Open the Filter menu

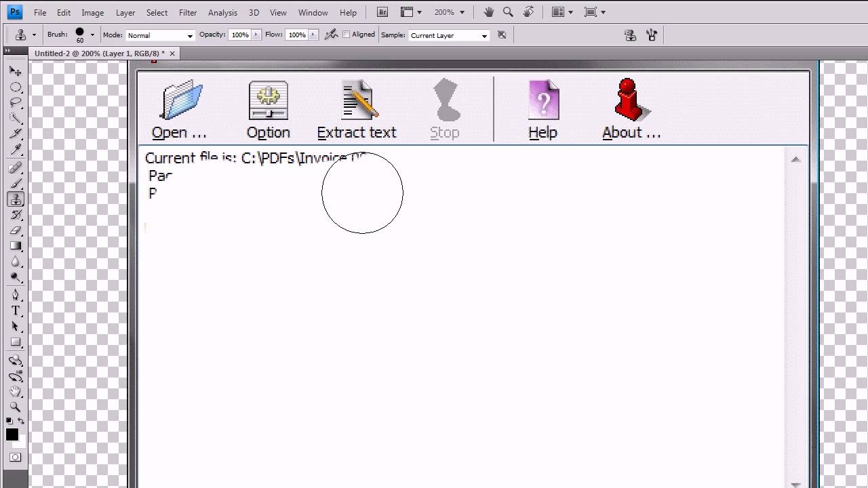click(188, 12)
